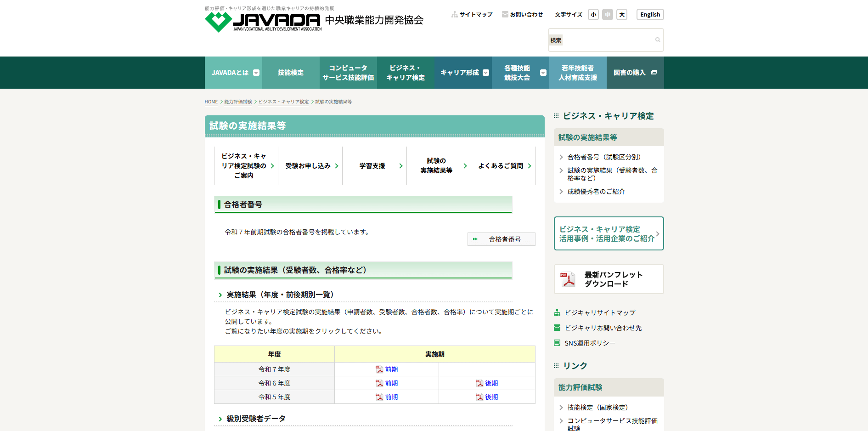Click the SNS運用ポリシー document icon
The width and height of the screenshot is (868, 431).
point(557,343)
